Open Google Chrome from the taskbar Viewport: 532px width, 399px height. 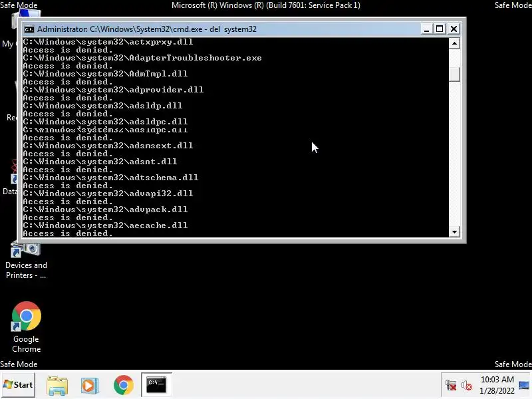124,385
